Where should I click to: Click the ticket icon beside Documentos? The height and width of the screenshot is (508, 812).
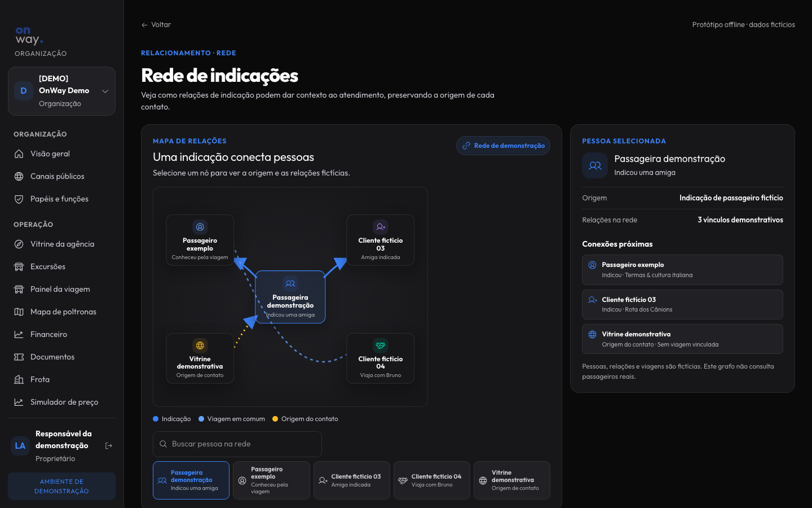pos(19,357)
